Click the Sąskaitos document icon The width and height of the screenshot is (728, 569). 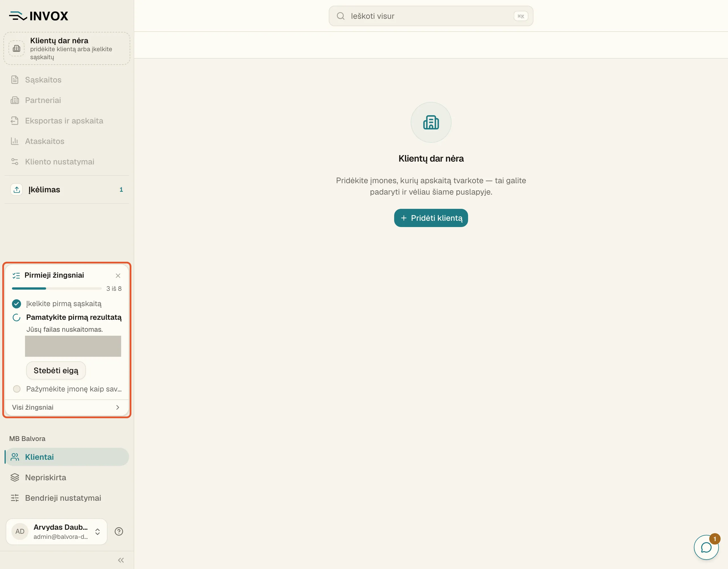pyautogui.click(x=15, y=80)
